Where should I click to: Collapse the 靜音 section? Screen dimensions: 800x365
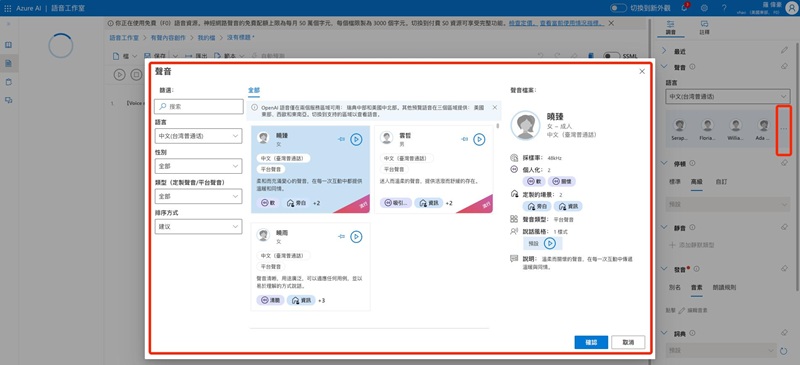click(x=664, y=227)
